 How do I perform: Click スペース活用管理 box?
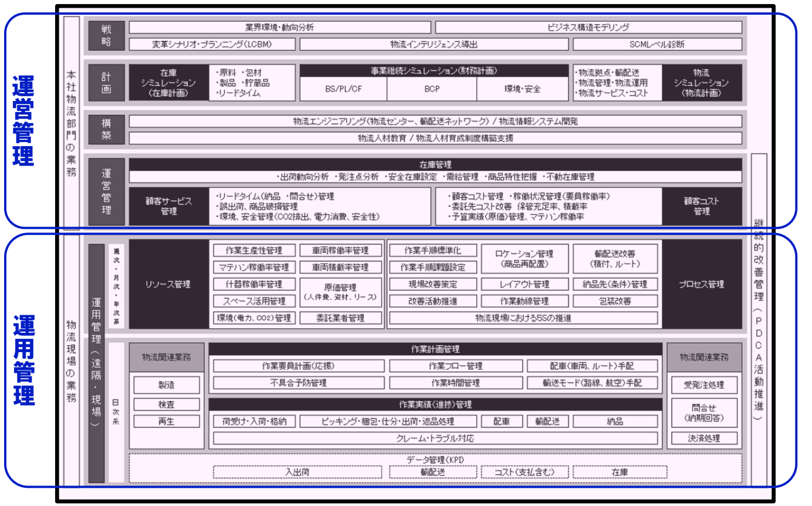(254, 301)
